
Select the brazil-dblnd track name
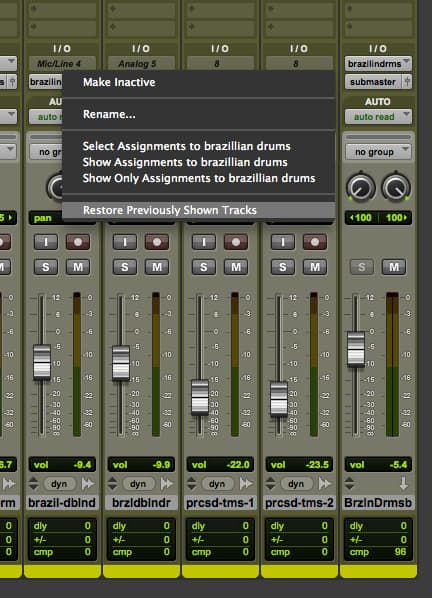pyautogui.click(x=62, y=503)
